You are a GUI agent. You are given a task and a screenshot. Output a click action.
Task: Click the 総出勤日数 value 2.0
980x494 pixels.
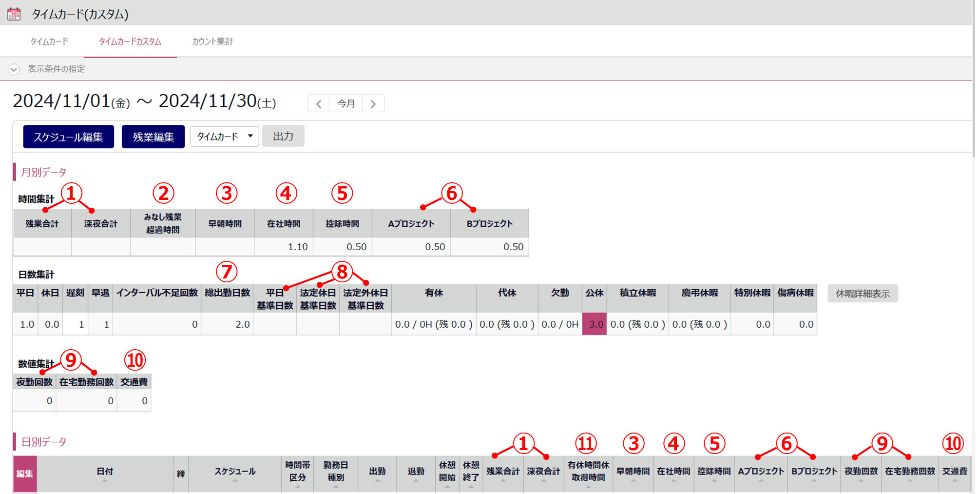coord(227,324)
